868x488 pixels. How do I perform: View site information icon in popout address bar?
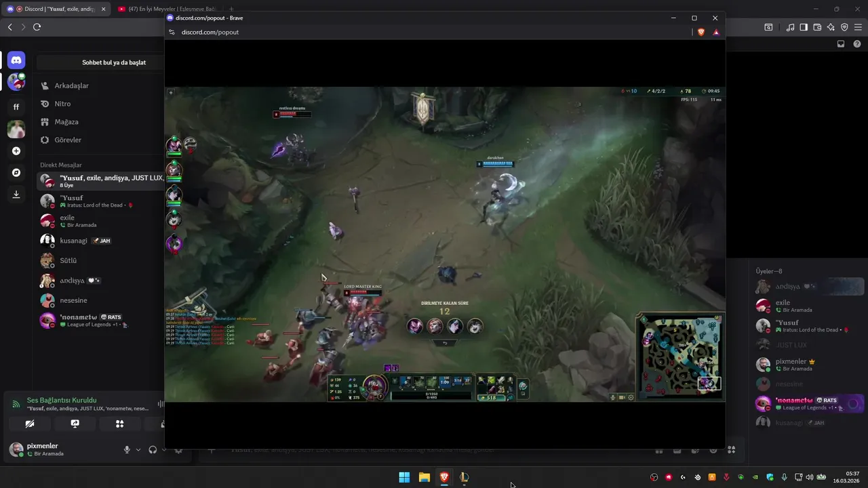[x=172, y=32]
